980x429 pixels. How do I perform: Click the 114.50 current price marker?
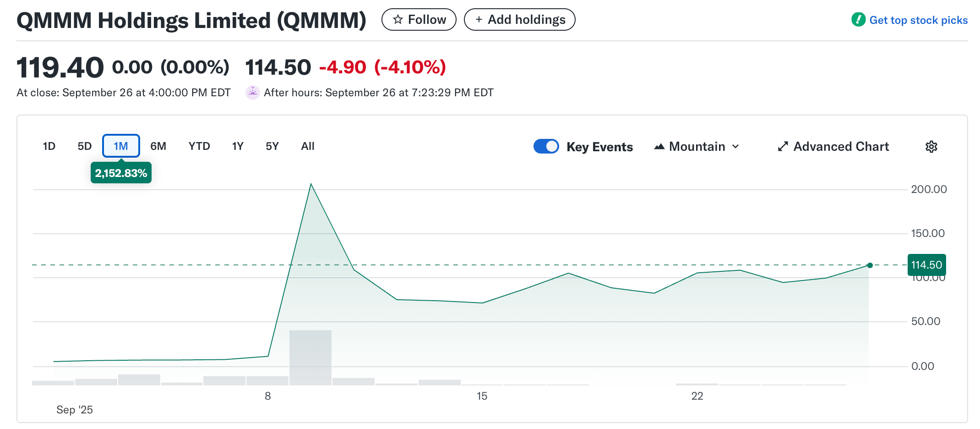pos(926,265)
